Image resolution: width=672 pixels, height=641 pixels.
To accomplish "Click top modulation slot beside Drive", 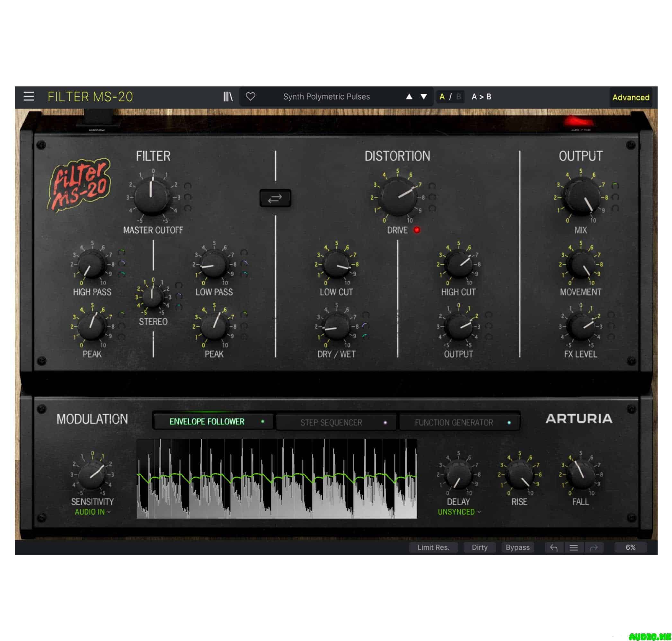I will pyautogui.click(x=432, y=186).
